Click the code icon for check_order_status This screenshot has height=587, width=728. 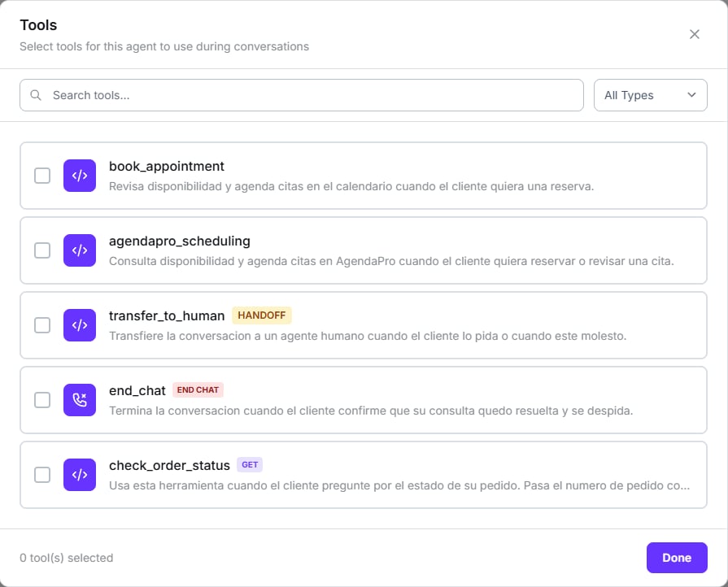(x=80, y=475)
